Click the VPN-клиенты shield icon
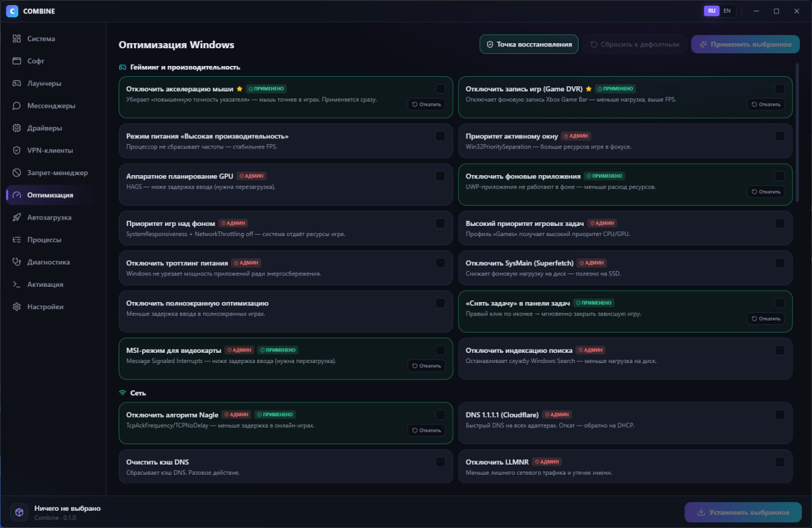The image size is (812, 528). click(x=16, y=150)
